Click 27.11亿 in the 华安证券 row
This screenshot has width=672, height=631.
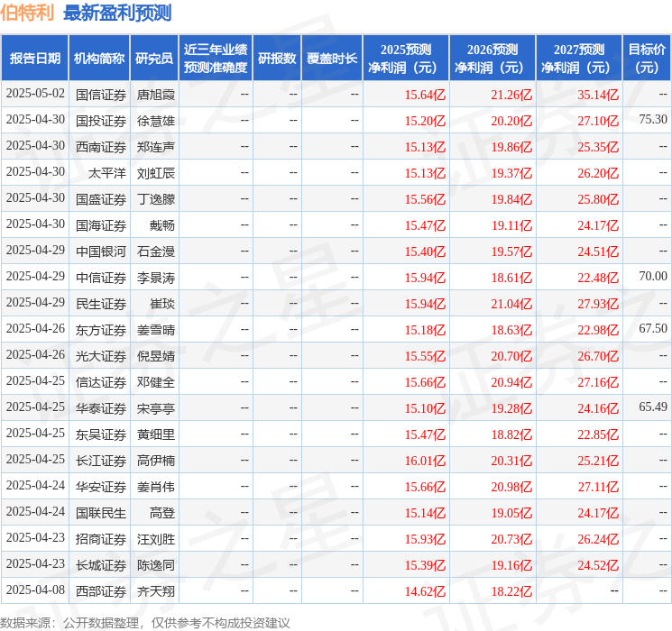tap(598, 487)
